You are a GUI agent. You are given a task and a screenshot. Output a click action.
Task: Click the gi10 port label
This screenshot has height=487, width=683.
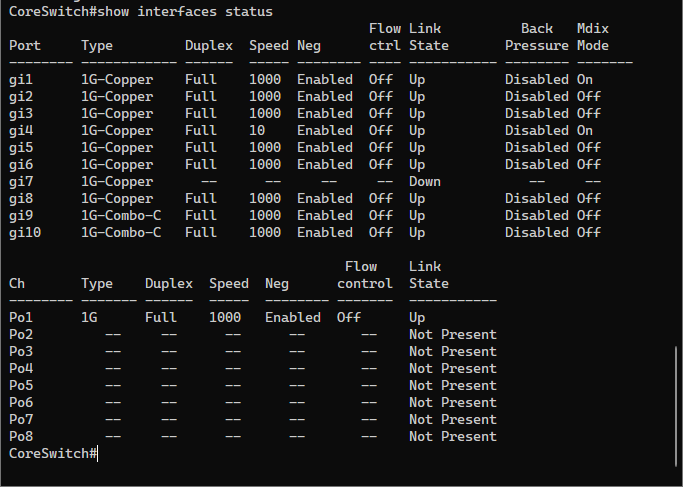pyautogui.click(x=25, y=232)
